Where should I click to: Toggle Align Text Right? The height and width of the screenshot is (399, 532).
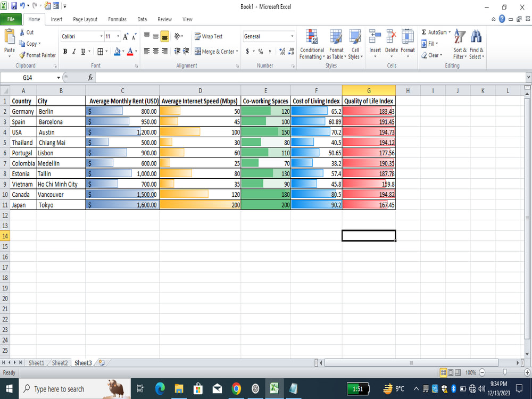click(164, 51)
